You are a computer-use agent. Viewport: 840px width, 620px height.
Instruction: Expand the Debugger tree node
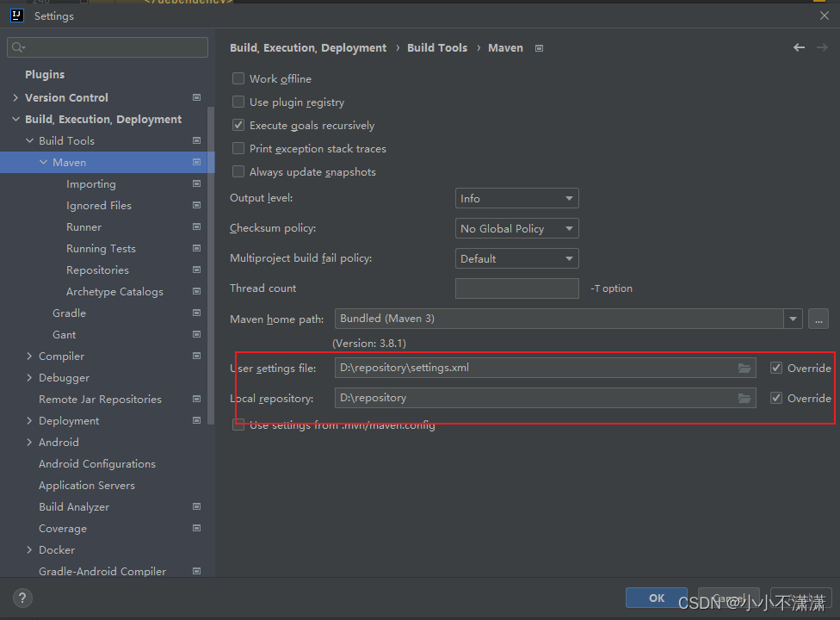(x=29, y=377)
